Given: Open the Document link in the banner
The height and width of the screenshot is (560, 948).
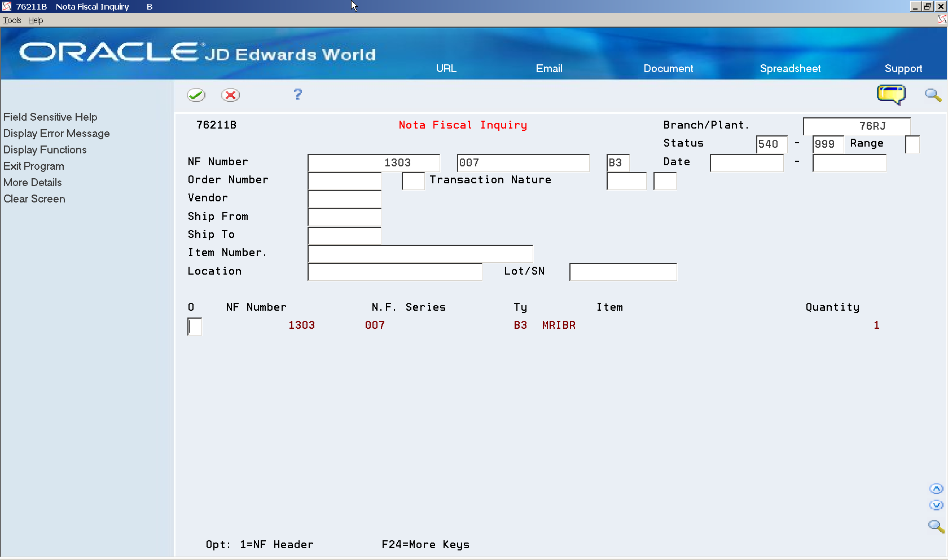Looking at the screenshot, I should click(x=668, y=68).
